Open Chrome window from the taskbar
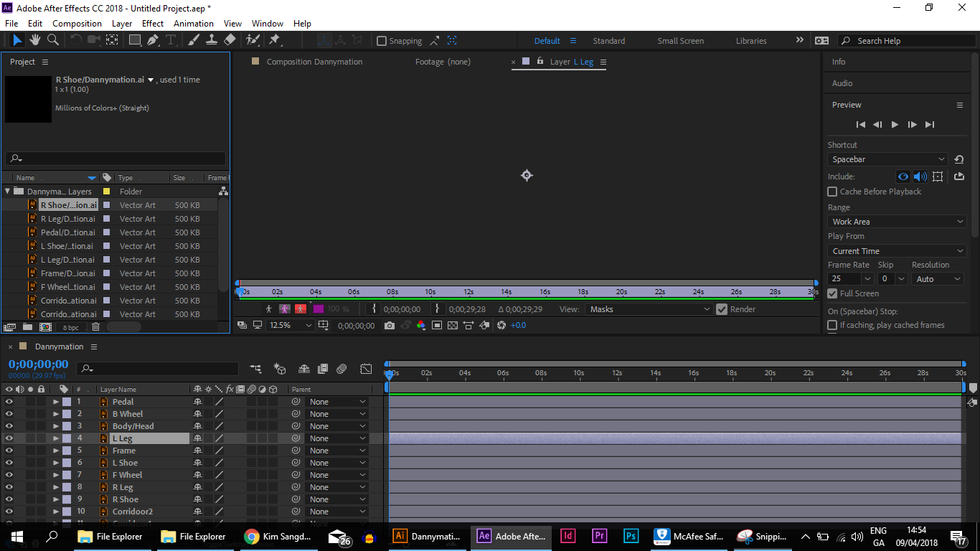The width and height of the screenshot is (980, 551). point(278,536)
